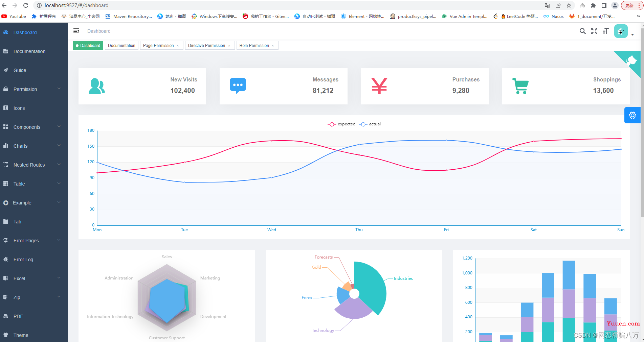Click the Messages chat bubble icon
Viewport: 644px width, 342px height.
tap(238, 86)
